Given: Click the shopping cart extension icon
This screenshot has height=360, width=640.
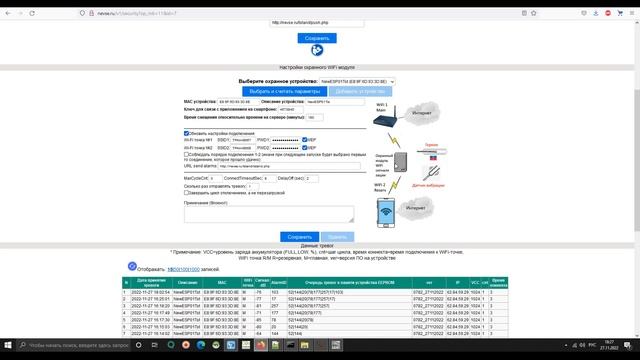Looking at the screenshot, I should (x=620, y=13).
